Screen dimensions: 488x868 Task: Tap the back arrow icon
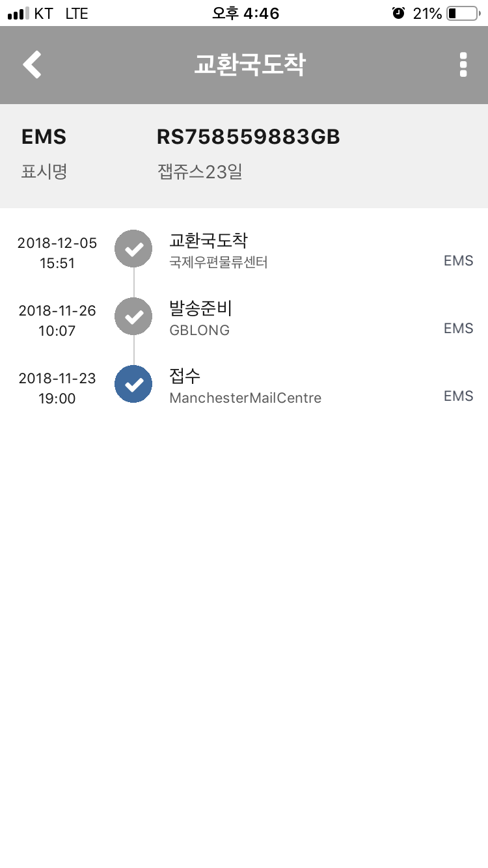click(x=32, y=65)
